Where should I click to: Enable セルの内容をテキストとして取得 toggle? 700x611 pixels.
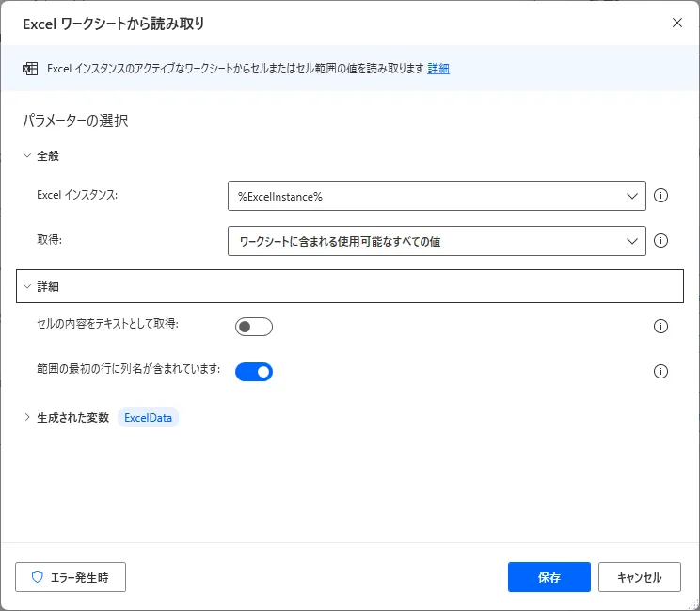tap(253, 327)
